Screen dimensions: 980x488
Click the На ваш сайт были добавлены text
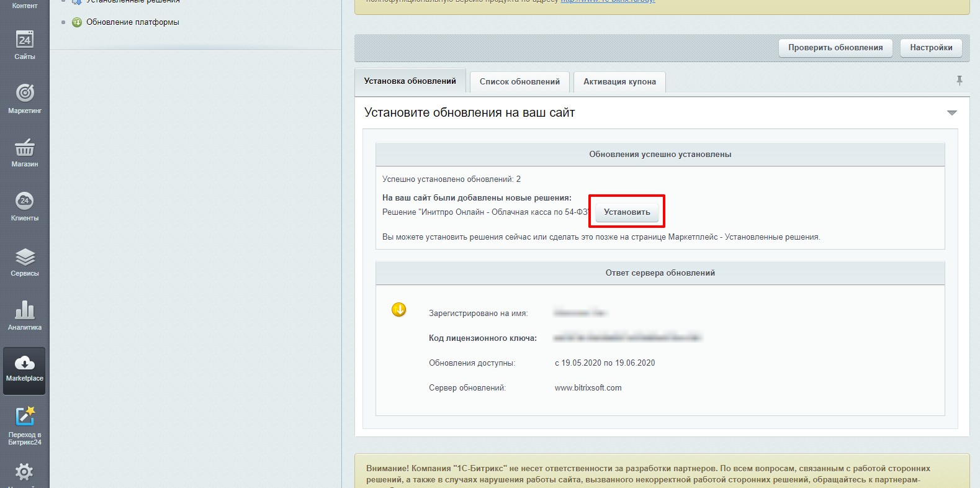tap(477, 198)
